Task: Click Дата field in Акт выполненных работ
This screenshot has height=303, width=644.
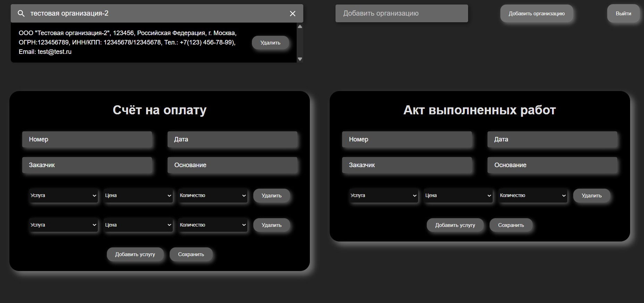Action: pos(552,139)
